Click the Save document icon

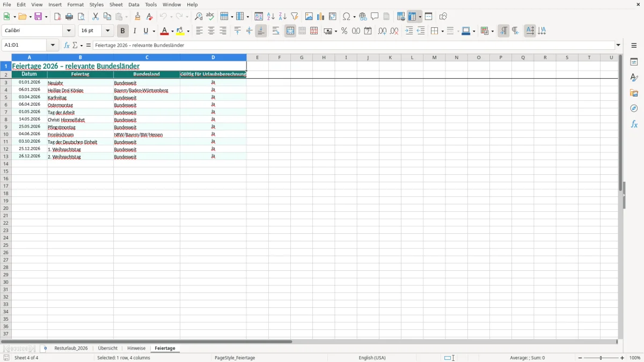tap(39, 17)
